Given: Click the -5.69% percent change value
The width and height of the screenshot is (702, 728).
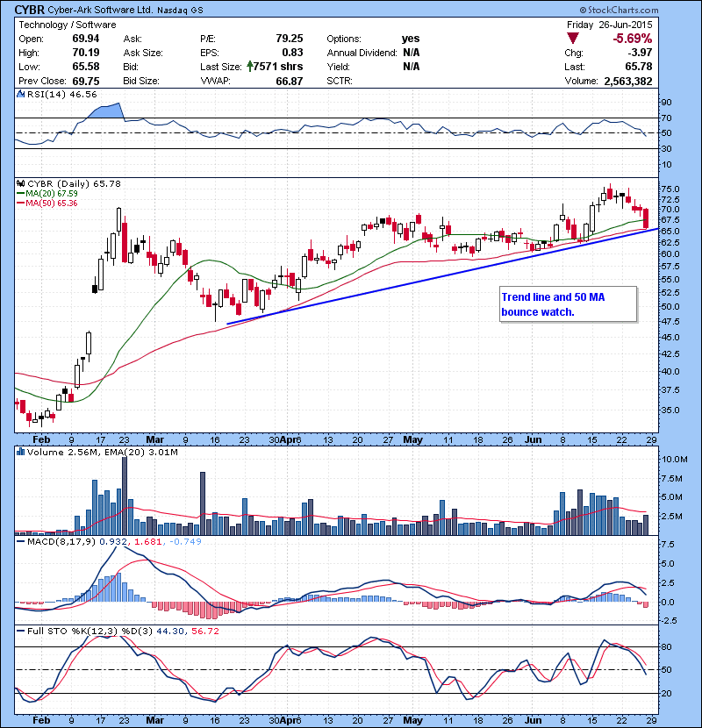Looking at the screenshot, I should click(632, 39).
